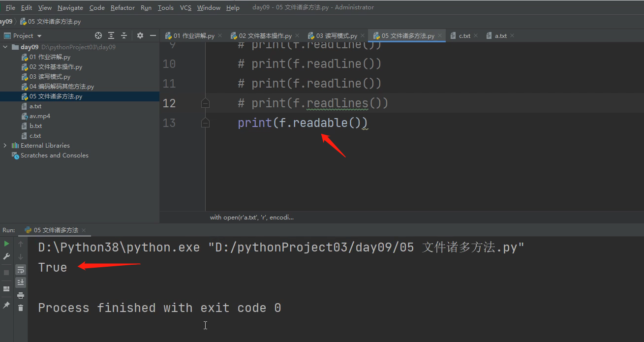Open the Refactor menu
Image resolution: width=644 pixels, height=342 pixels.
(123, 7)
